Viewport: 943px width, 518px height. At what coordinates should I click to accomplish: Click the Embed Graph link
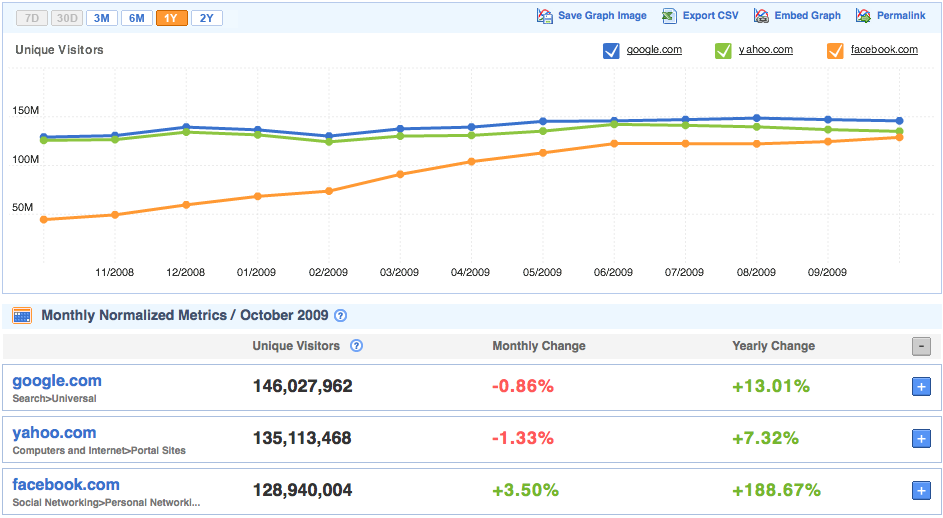click(x=807, y=16)
